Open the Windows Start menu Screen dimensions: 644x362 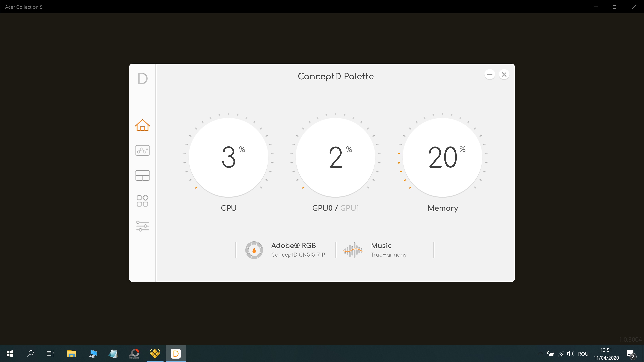(10, 353)
